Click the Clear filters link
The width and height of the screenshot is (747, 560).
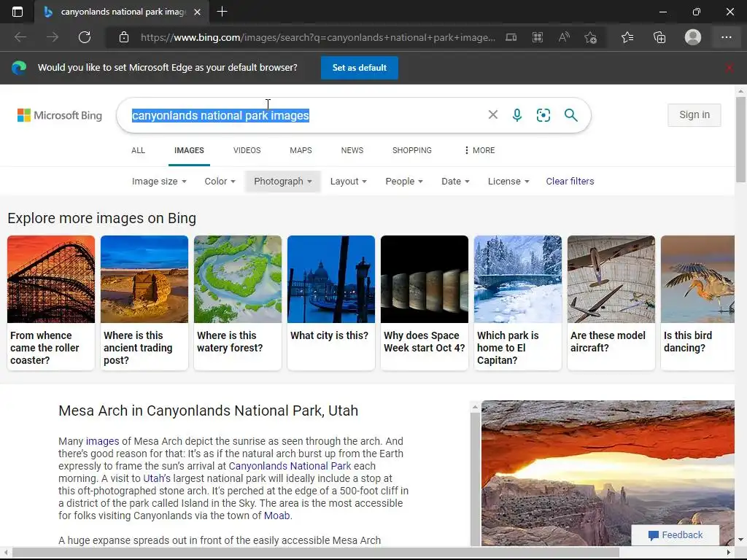click(x=570, y=182)
